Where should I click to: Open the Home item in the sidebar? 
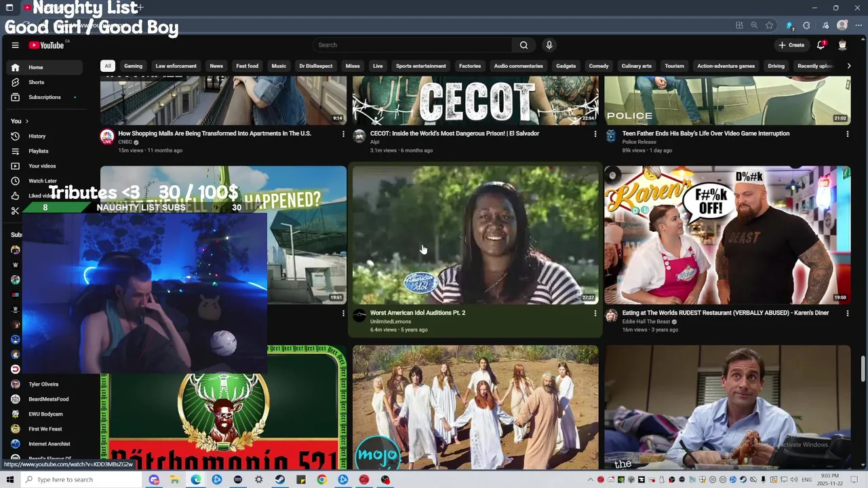click(x=44, y=67)
